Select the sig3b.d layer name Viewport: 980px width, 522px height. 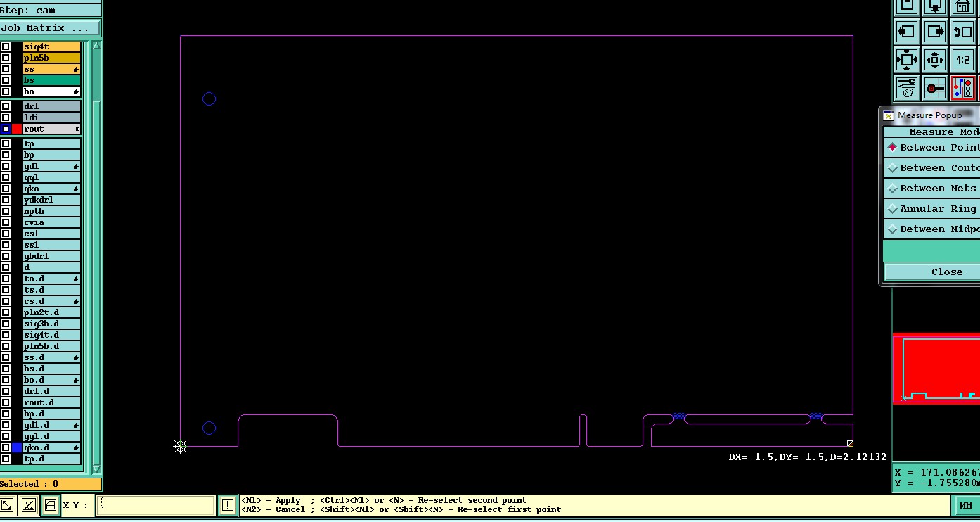pyautogui.click(x=52, y=324)
